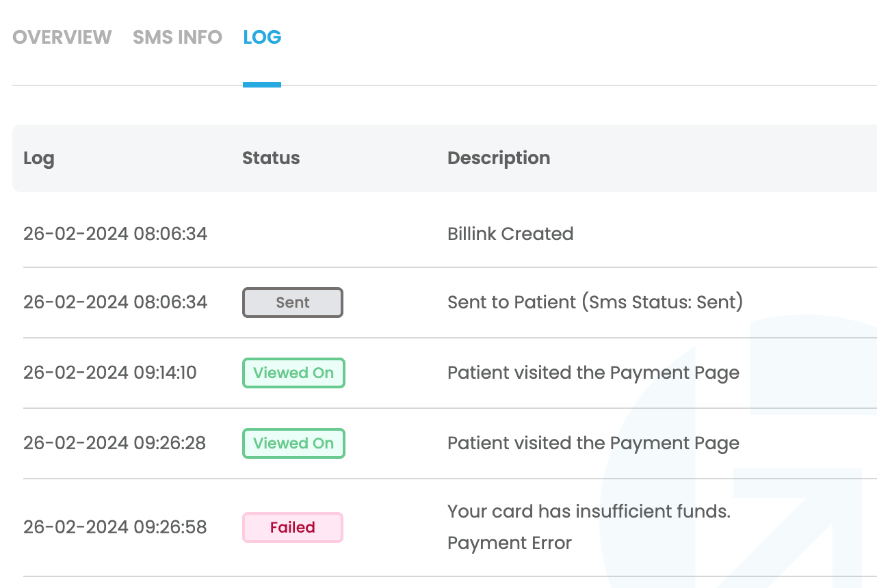Viewport: 877px width, 588px height.
Task: Click the Payment Error text
Action: (x=510, y=544)
